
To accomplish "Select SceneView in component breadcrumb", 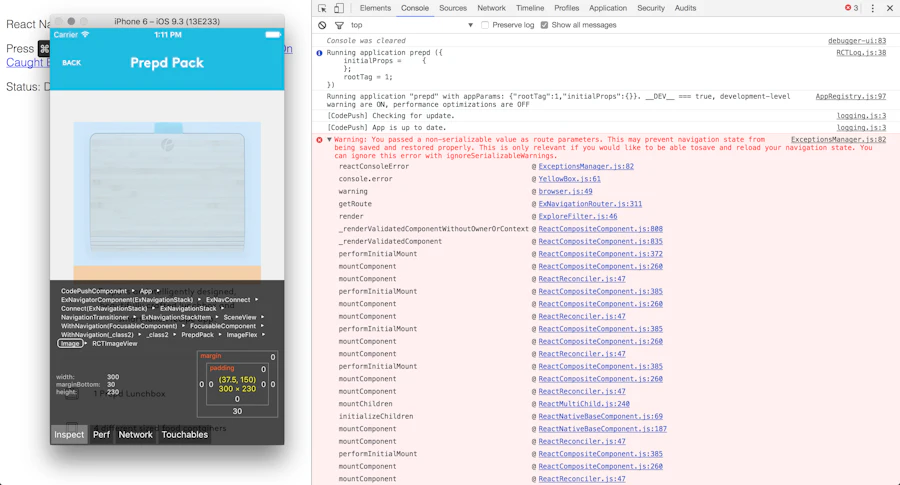I will tap(240, 317).
